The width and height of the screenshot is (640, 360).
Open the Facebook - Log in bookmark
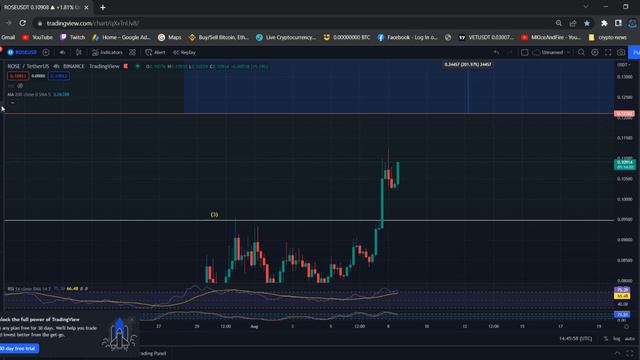(408, 37)
